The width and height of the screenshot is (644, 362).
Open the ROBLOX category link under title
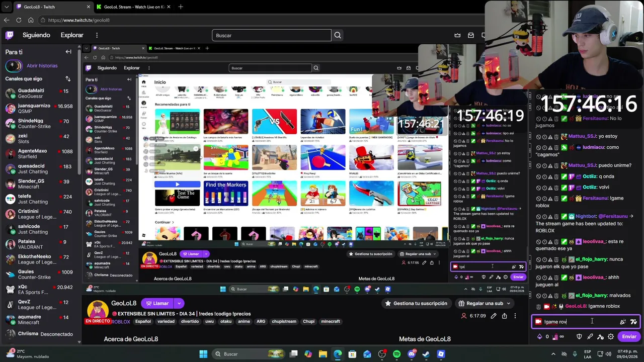(x=121, y=322)
